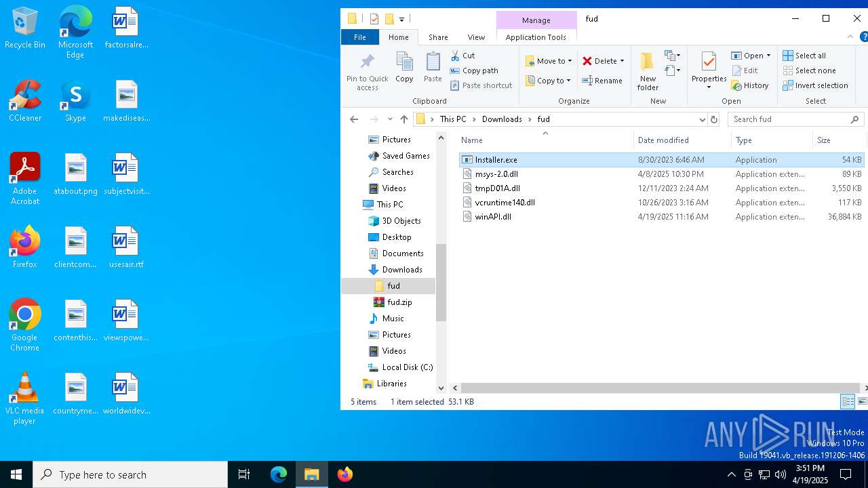This screenshot has height=488, width=868.
Task: Open recent locations dropdown arrow
Action: coord(390,119)
